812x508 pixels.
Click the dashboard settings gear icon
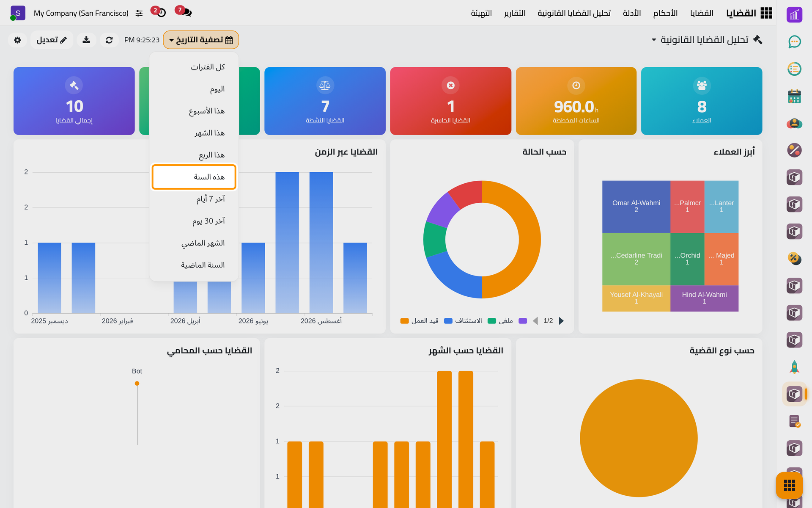(x=17, y=40)
